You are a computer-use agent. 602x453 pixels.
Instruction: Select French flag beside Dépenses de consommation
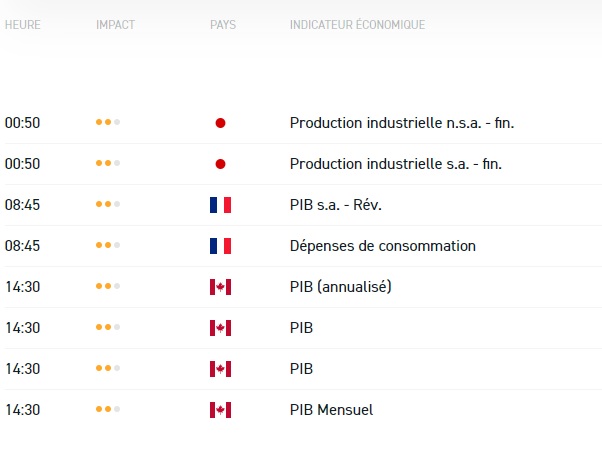220,246
